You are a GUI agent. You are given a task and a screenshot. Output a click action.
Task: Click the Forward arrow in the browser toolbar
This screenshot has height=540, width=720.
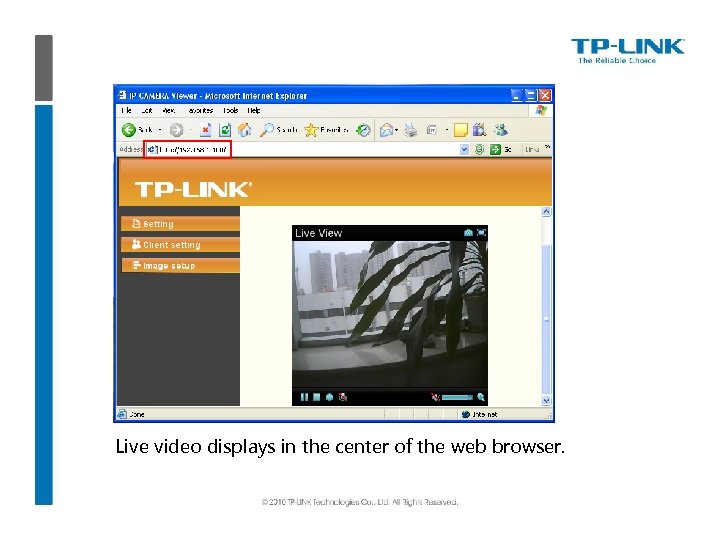click(176, 130)
